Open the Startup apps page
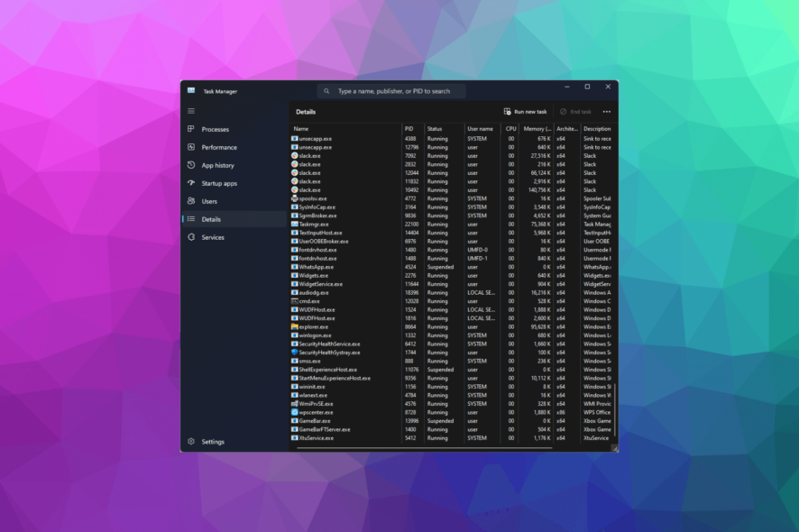This screenshot has width=799, height=532. point(235,183)
